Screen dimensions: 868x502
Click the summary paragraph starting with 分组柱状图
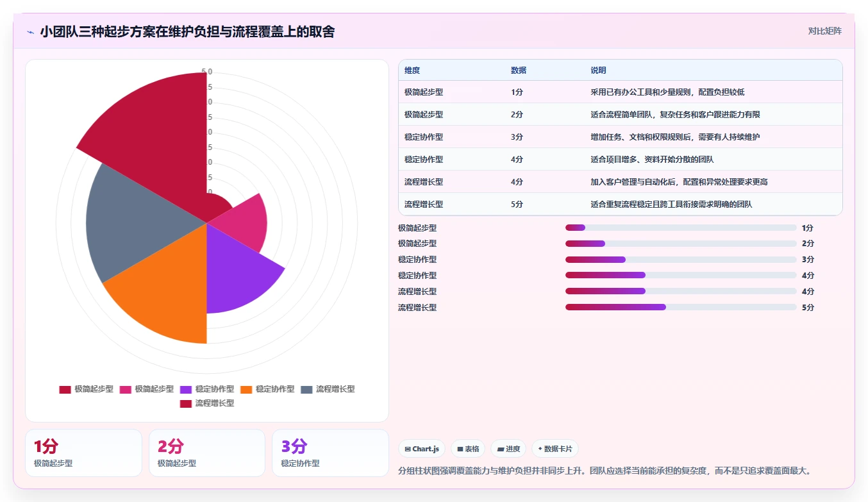(605, 471)
